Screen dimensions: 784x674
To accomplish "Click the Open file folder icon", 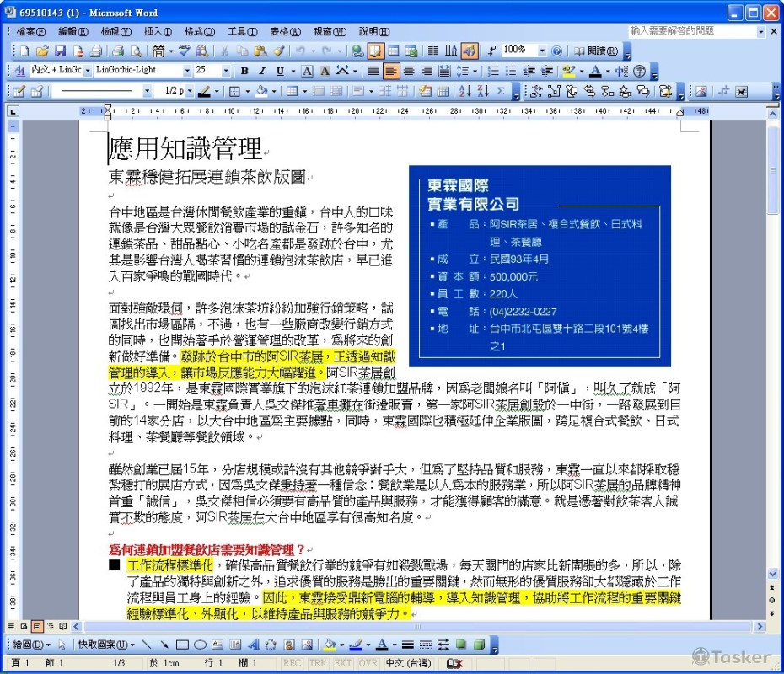I will [42, 51].
